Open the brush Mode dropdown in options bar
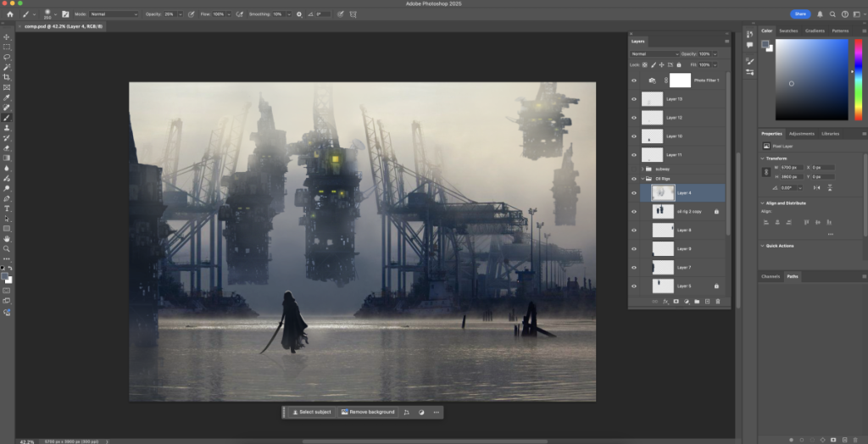The image size is (868, 444). 114,14
